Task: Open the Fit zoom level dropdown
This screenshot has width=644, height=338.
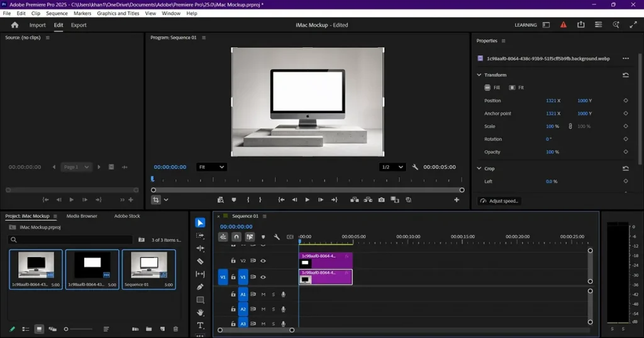Action: click(x=211, y=167)
